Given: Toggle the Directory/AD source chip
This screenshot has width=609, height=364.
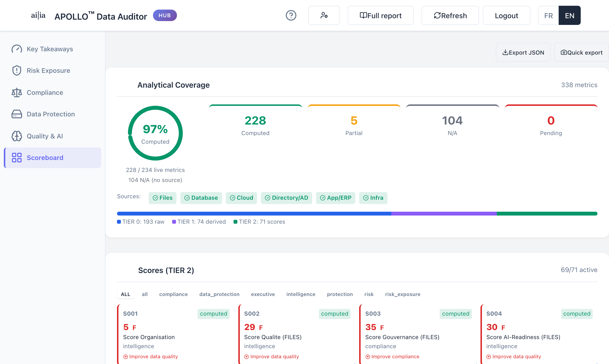Looking at the screenshot, I should tap(286, 198).
